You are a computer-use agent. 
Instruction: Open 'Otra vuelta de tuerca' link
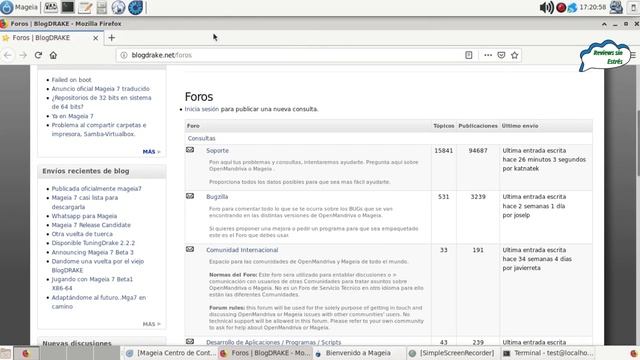[82, 234]
